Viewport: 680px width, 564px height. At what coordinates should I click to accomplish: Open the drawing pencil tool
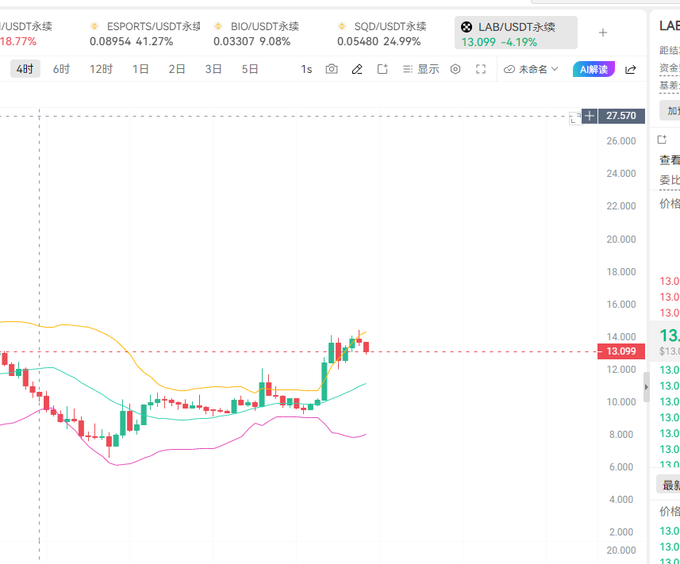357,69
